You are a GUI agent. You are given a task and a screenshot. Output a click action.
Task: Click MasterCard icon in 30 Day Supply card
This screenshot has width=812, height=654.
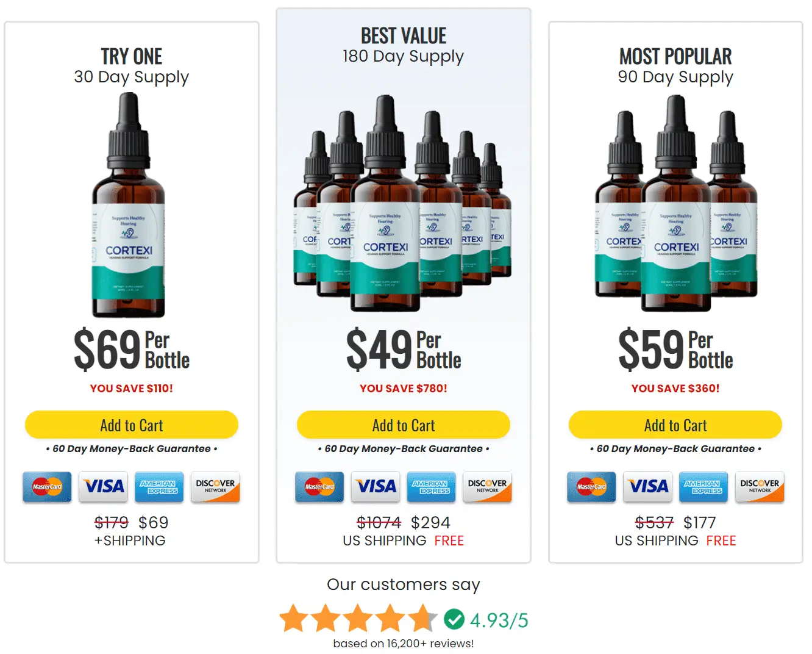click(47, 487)
